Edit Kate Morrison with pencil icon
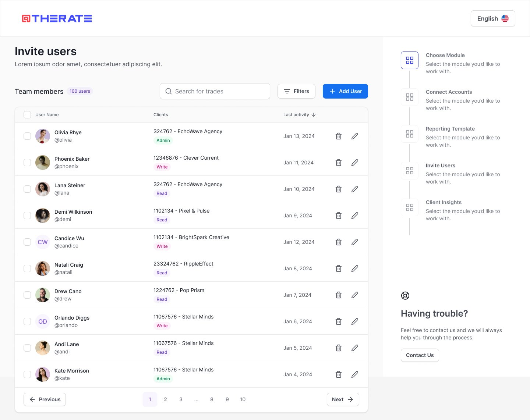 point(355,374)
